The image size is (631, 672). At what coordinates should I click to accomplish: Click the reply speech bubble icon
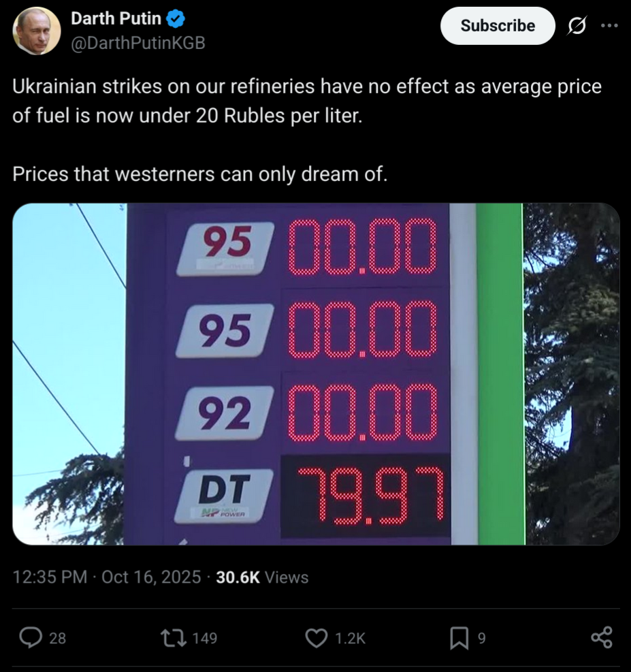(30, 637)
